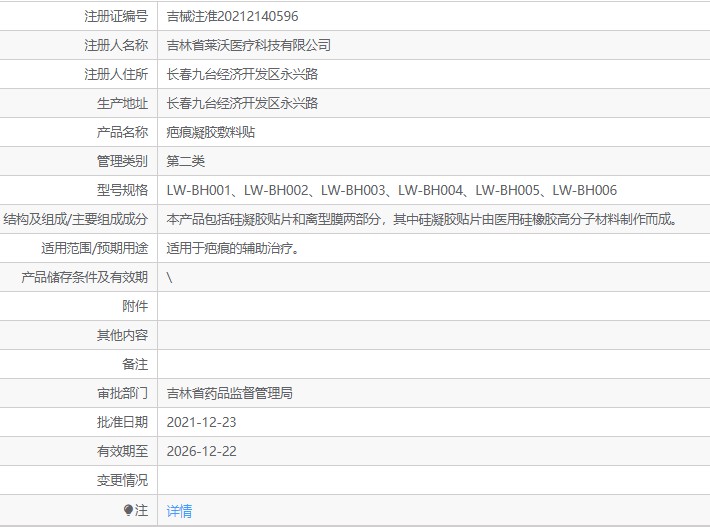Click the 注册人名称 label

tap(116, 45)
